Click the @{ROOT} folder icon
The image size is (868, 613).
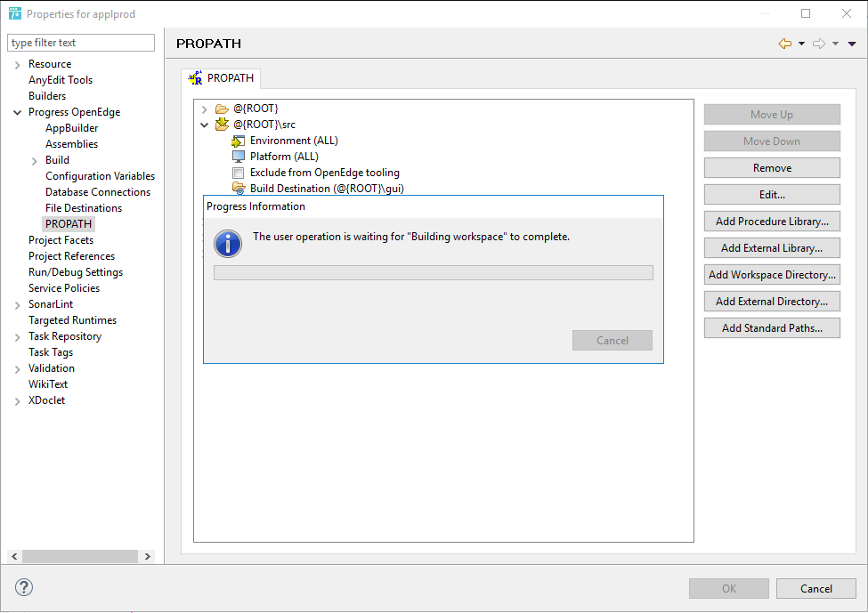coord(223,108)
